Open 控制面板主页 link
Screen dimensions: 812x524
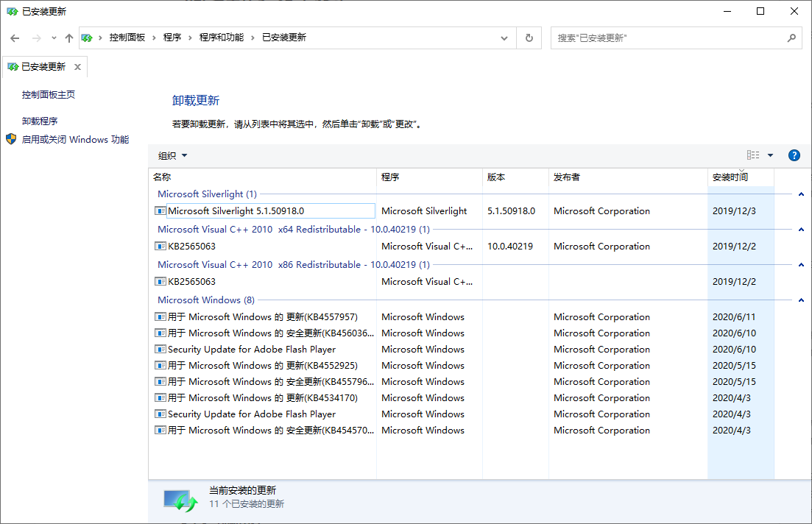48,95
